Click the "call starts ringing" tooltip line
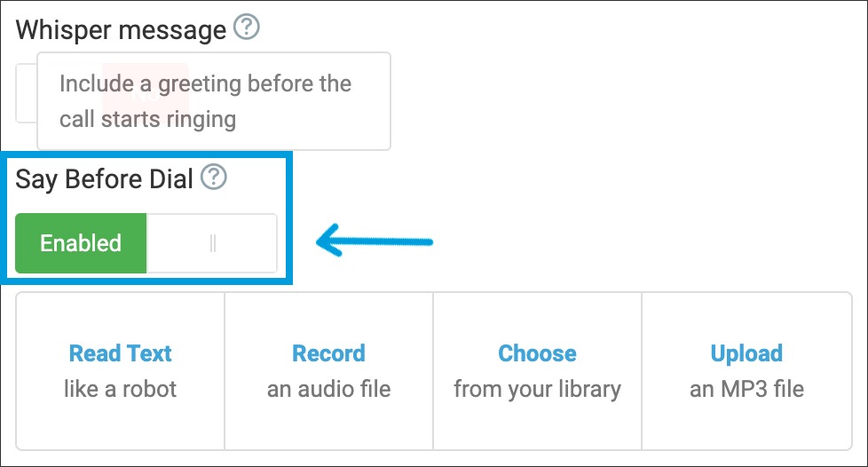868x467 pixels. click(x=147, y=119)
